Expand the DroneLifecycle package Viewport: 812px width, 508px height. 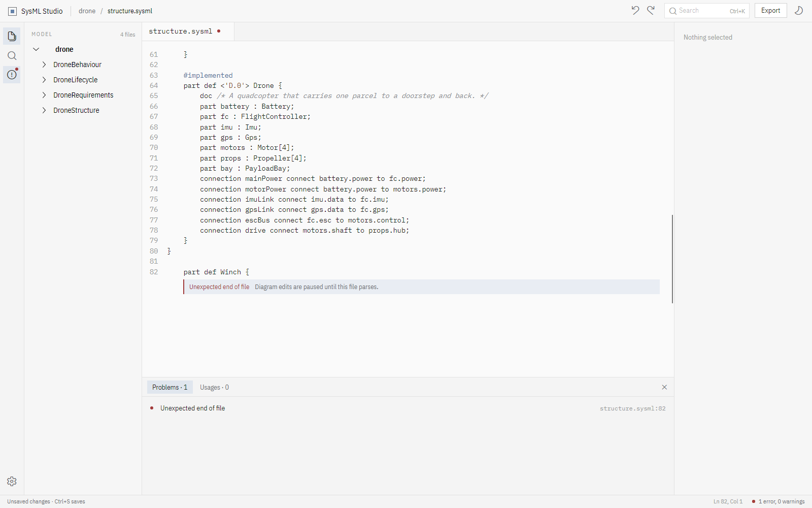(x=44, y=80)
